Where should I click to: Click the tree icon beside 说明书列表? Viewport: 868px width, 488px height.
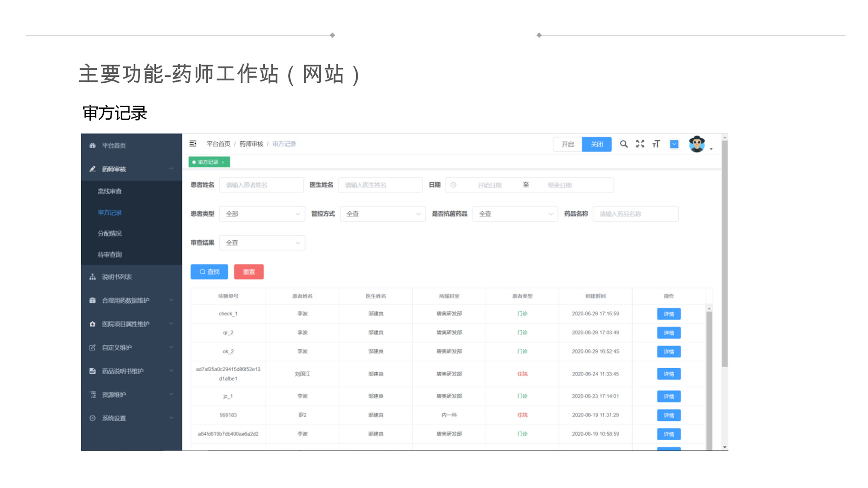(x=92, y=277)
